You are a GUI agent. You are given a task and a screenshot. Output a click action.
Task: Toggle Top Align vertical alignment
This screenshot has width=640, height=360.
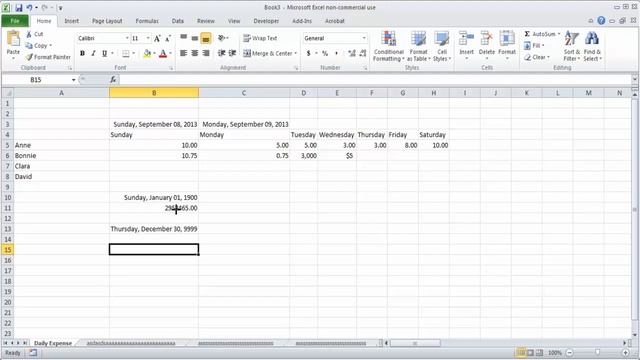tap(184, 38)
